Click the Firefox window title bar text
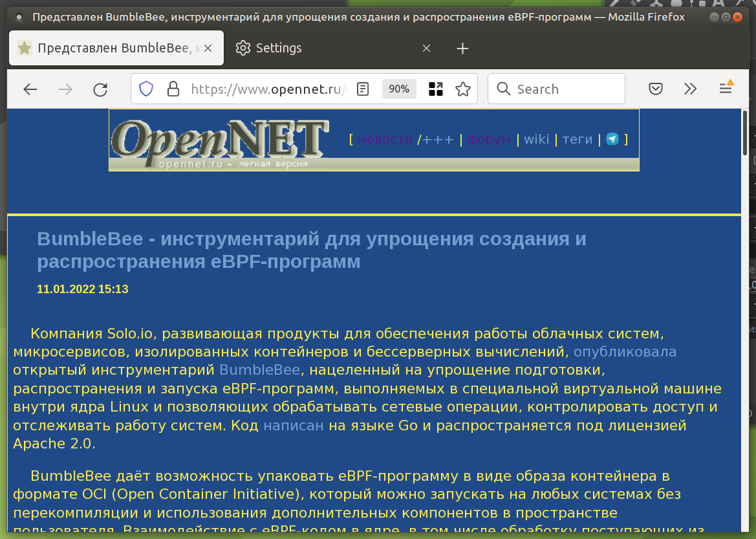756x539 pixels. 358,17
